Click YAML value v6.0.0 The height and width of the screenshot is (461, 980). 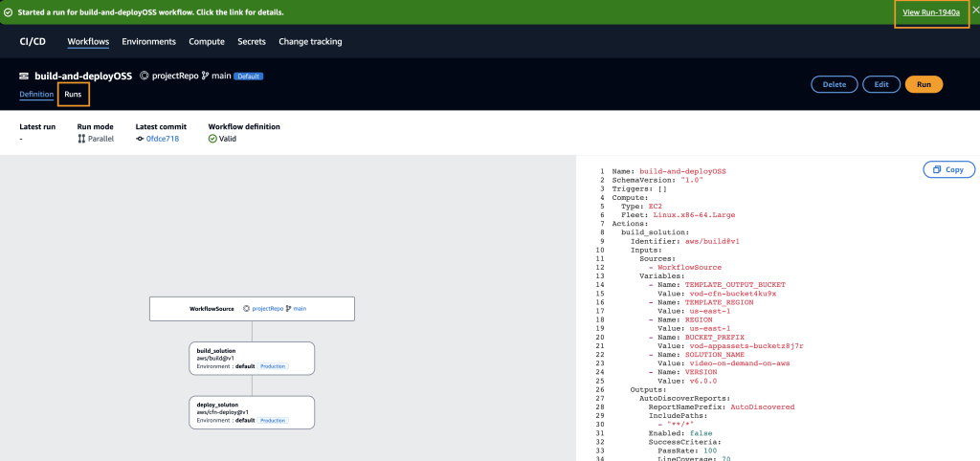pos(703,381)
